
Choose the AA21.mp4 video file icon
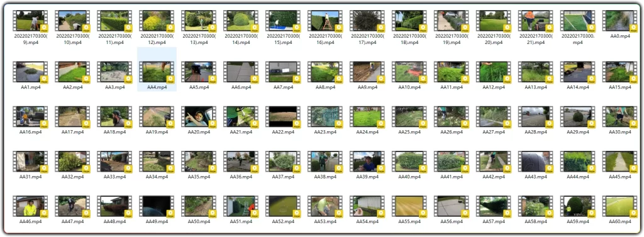pos(241,117)
